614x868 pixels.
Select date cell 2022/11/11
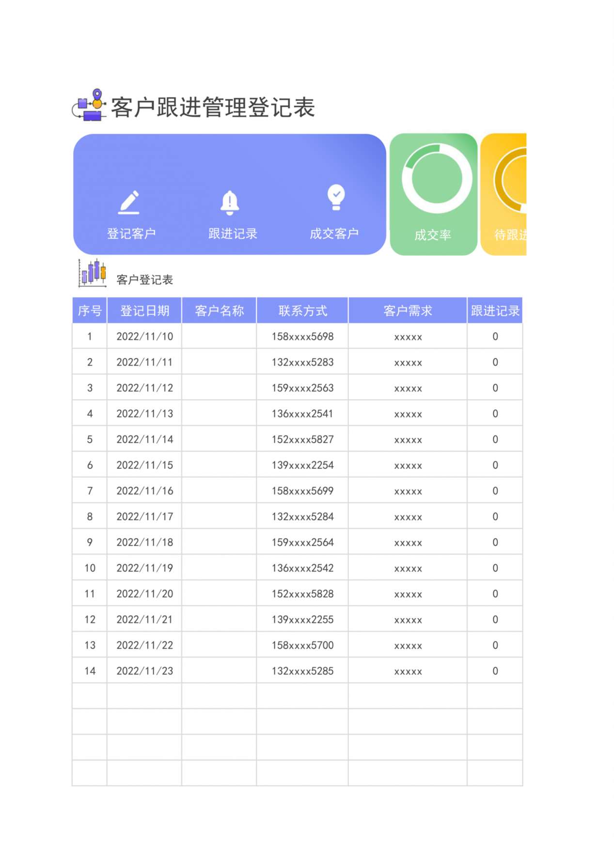[x=144, y=362]
